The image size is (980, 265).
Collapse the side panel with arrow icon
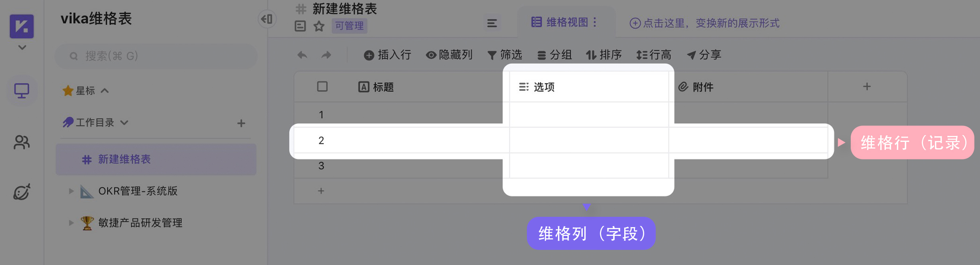267,19
